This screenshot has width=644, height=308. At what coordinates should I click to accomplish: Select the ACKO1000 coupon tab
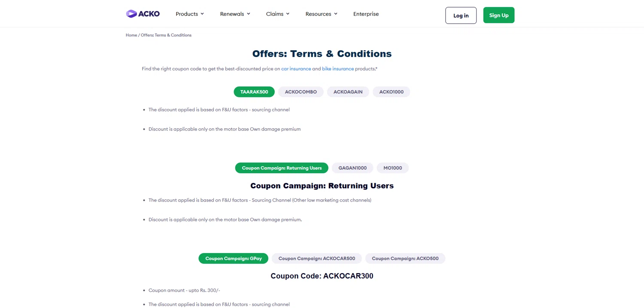tap(391, 92)
